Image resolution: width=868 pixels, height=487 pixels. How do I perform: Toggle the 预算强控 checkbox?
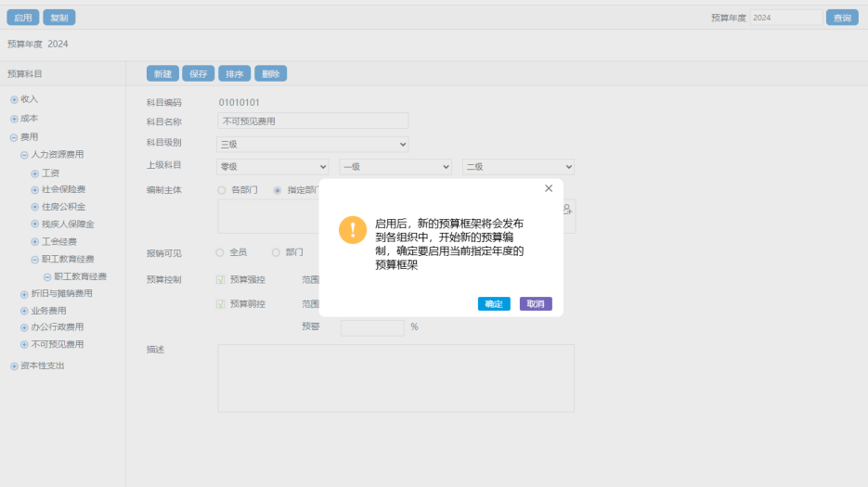click(x=221, y=279)
